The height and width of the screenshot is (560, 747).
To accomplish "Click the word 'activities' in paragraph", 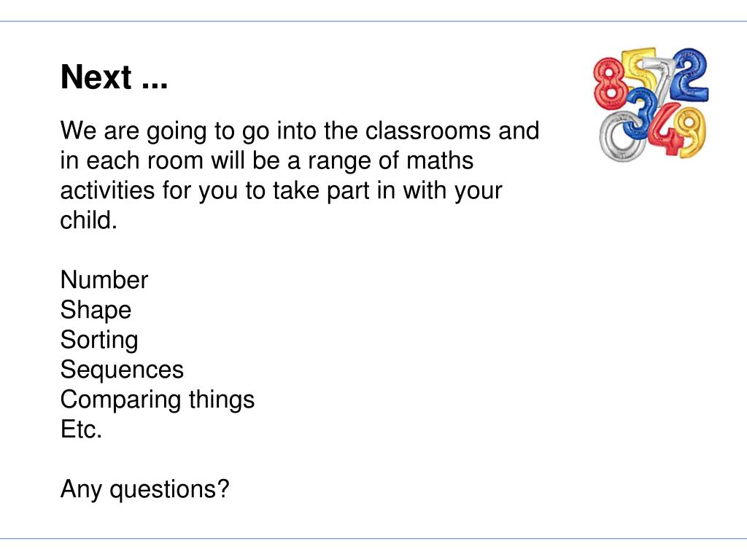I will tap(107, 190).
